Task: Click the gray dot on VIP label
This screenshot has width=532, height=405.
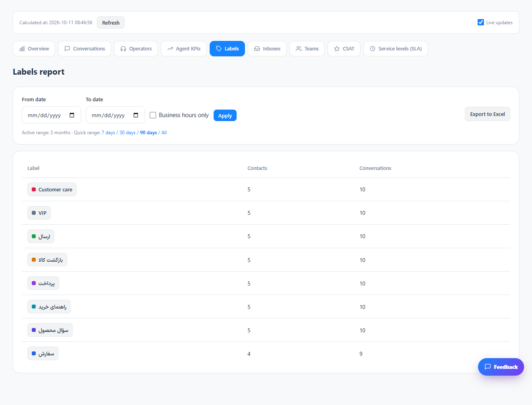Action: pos(34,213)
